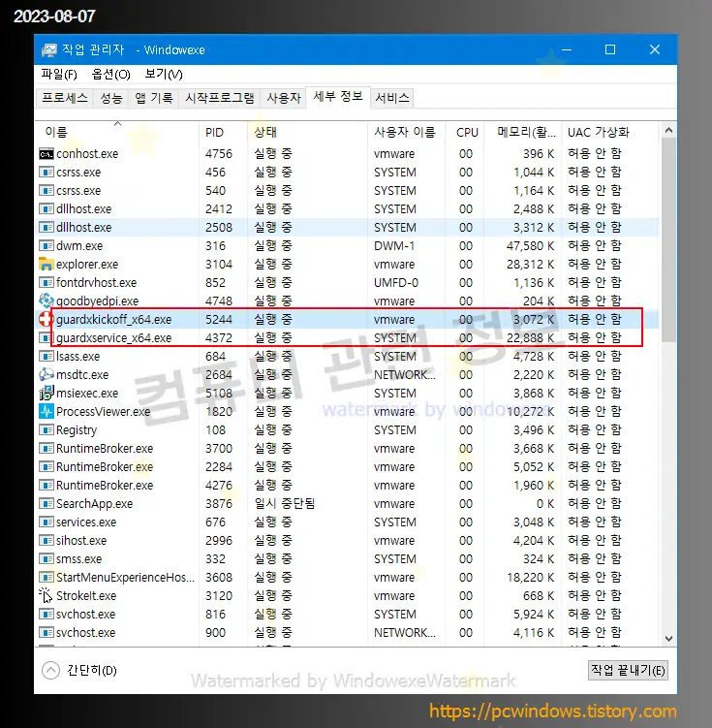Switch to the 성능 tab
The height and width of the screenshot is (728, 712).
110,98
